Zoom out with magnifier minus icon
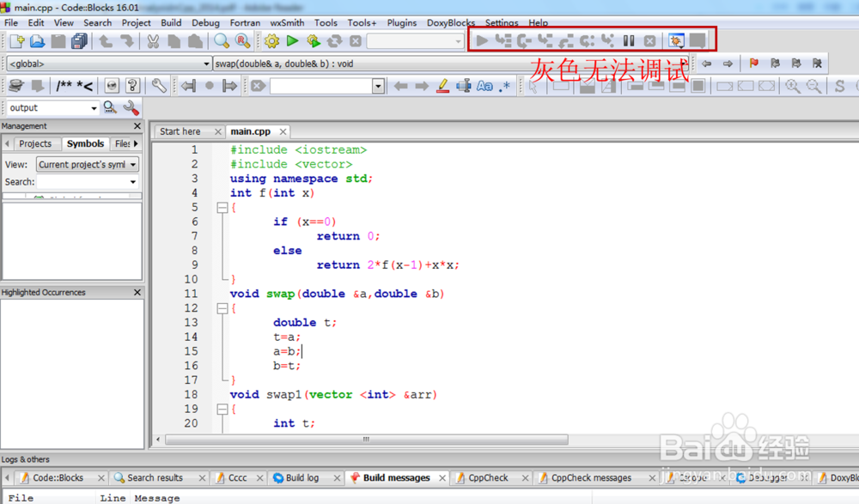The height and width of the screenshot is (504, 859). tap(813, 86)
